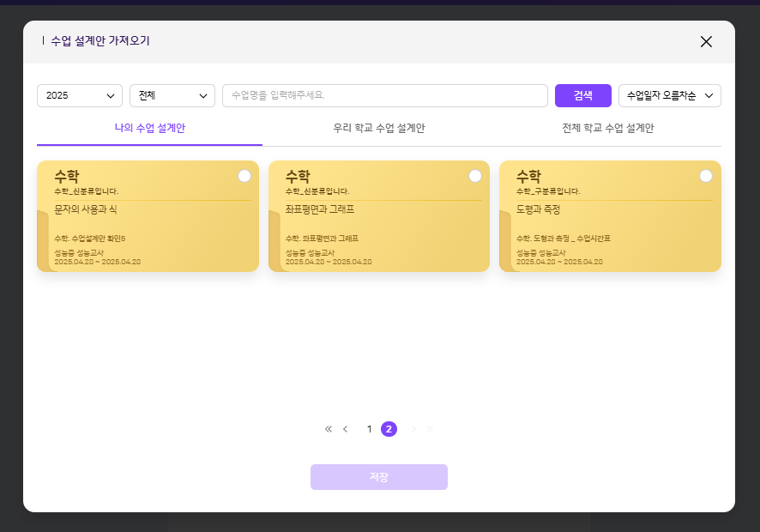The height and width of the screenshot is (532, 760).
Task: Select radio button on 도형과 측정 card
Action: 706,176
